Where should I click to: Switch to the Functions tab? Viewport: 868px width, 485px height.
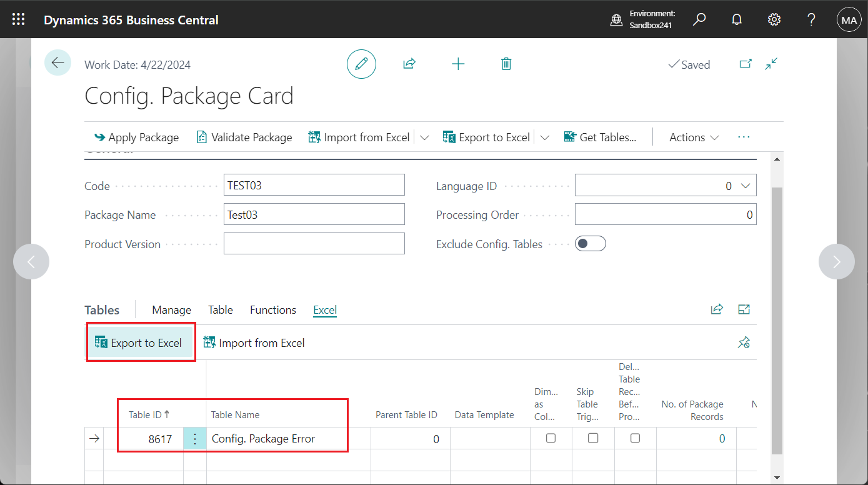(x=273, y=310)
